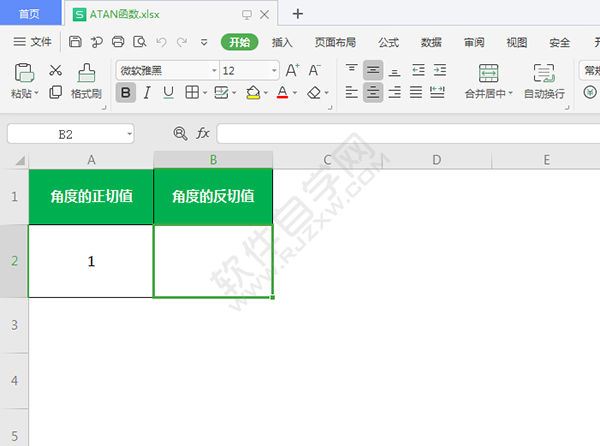The height and width of the screenshot is (446, 600).
Task: Open the font name dropdown
Action: (x=214, y=70)
